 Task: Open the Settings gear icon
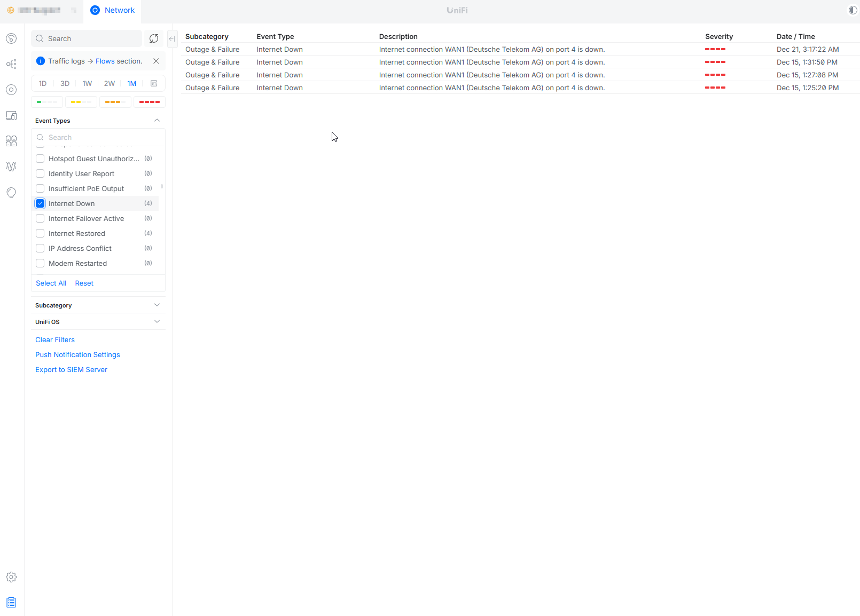coord(11,577)
